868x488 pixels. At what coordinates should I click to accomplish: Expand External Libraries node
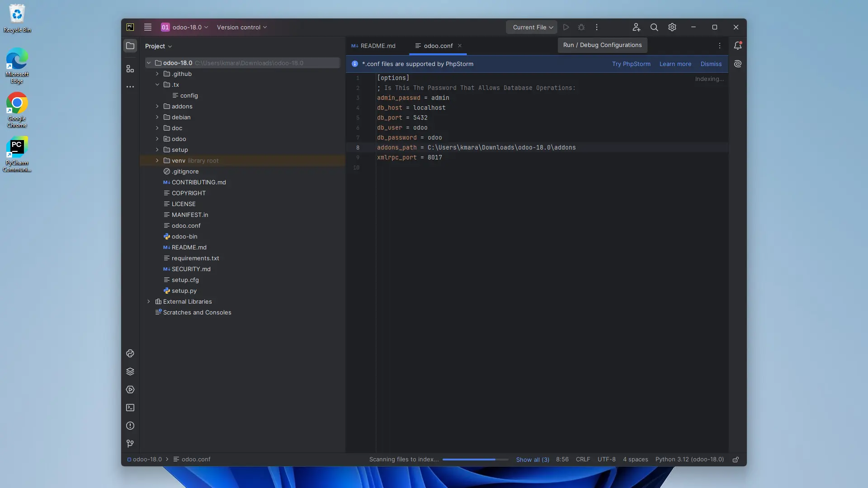(149, 301)
